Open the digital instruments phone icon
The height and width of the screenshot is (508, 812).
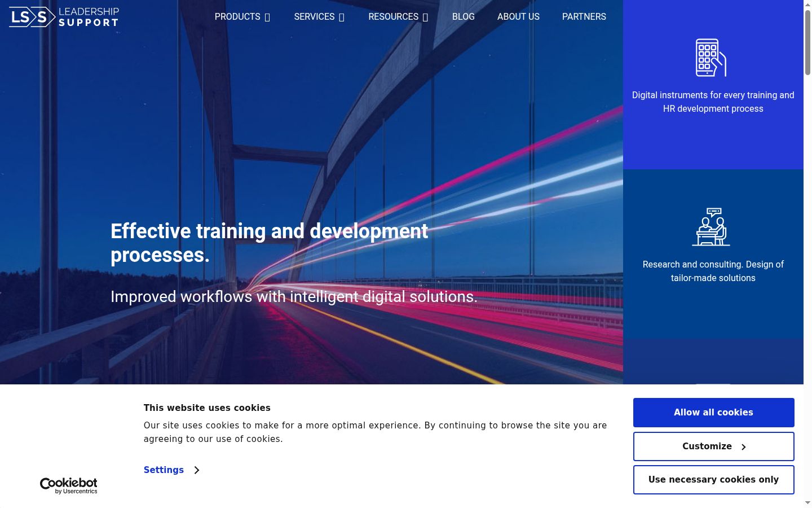tap(710, 58)
